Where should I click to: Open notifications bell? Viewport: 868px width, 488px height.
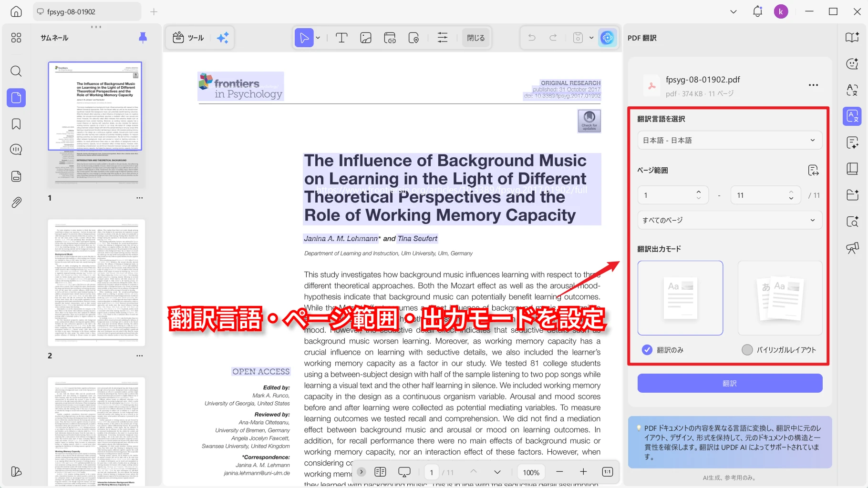point(757,11)
